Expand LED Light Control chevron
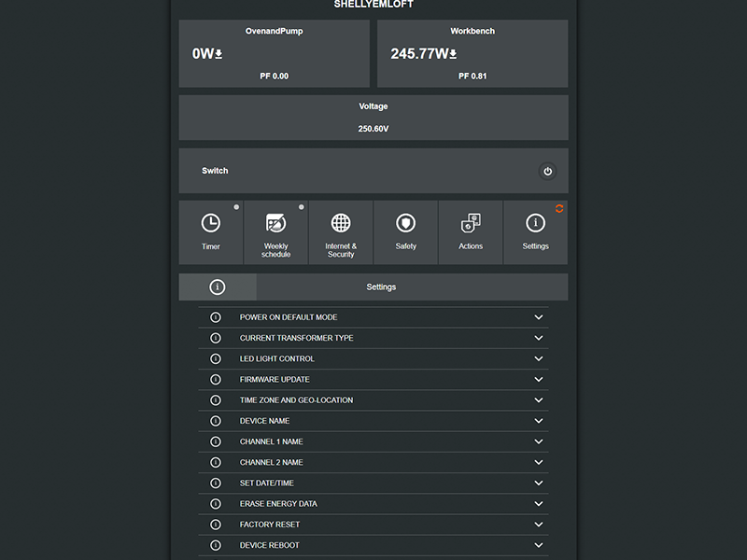 coord(539,358)
